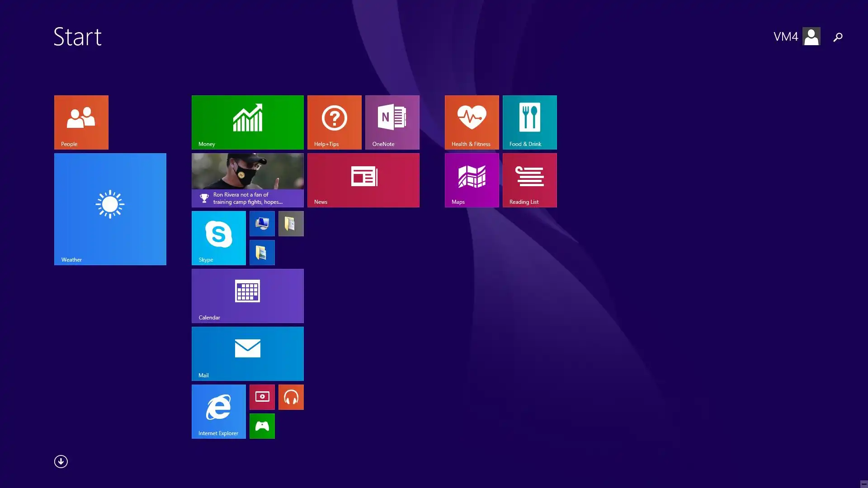The width and height of the screenshot is (868, 488).
Task: Click the search magnifier icon
Action: pyautogui.click(x=838, y=37)
